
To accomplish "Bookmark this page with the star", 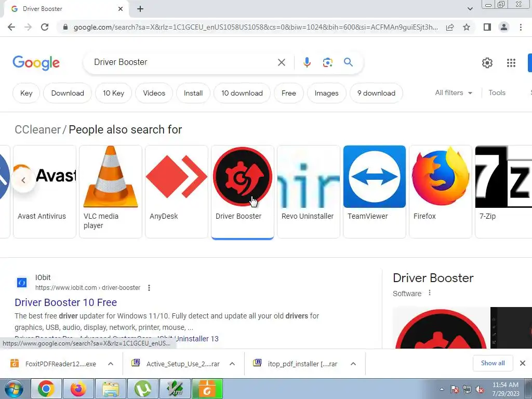I will coord(467,27).
